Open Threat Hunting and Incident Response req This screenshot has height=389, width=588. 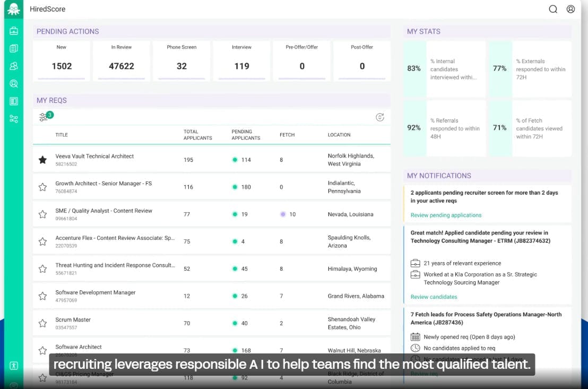pyautogui.click(x=115, y=265)
